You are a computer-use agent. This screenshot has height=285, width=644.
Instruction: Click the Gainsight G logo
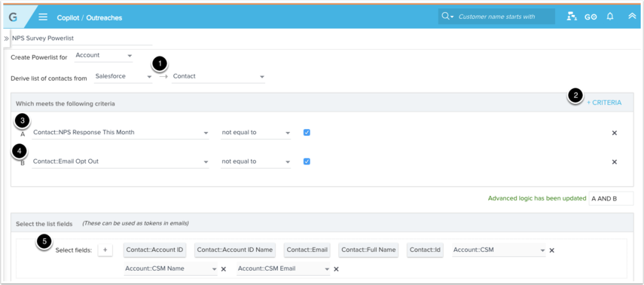(x=13, y=17)
